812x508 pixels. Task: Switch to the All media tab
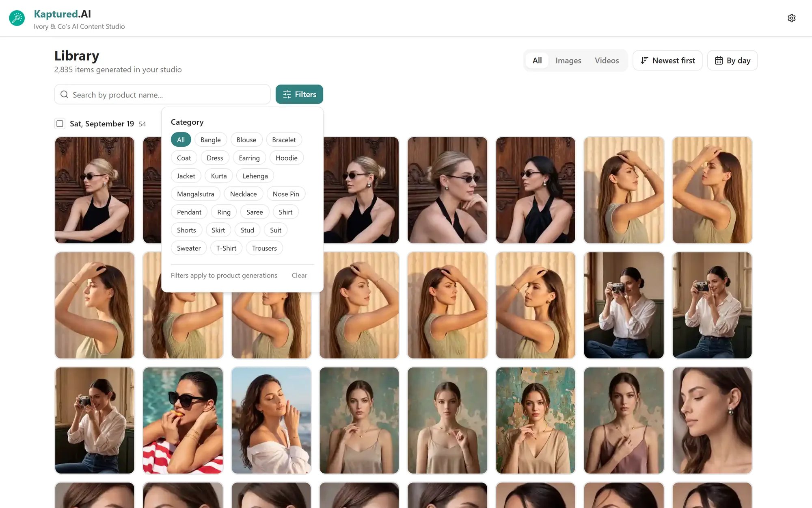click(537, 61)
